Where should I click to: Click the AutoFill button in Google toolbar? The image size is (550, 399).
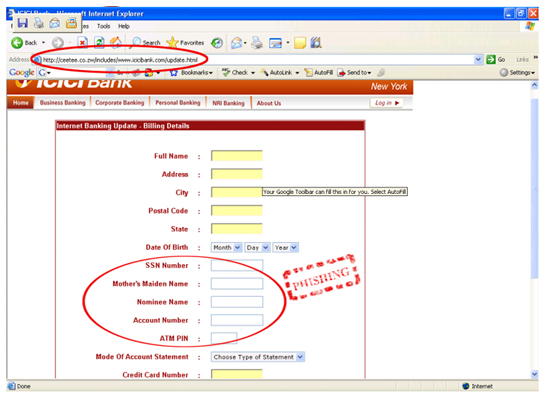319,73
